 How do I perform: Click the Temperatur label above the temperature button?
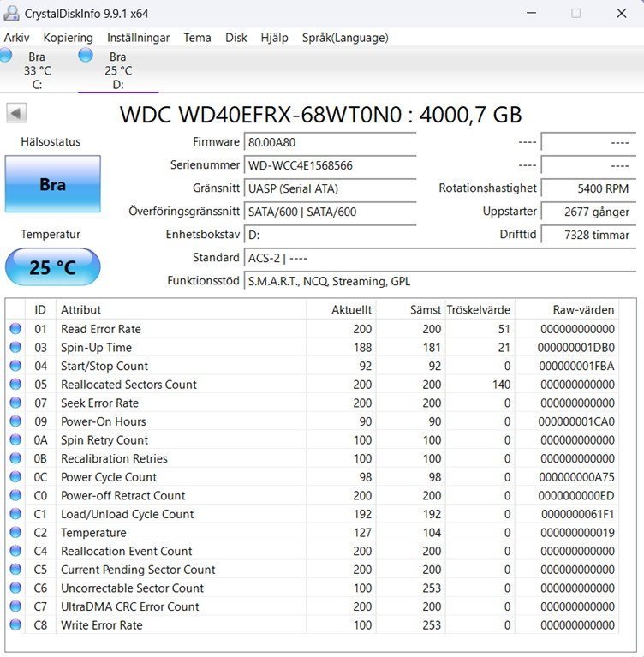(x=51, y=234)
